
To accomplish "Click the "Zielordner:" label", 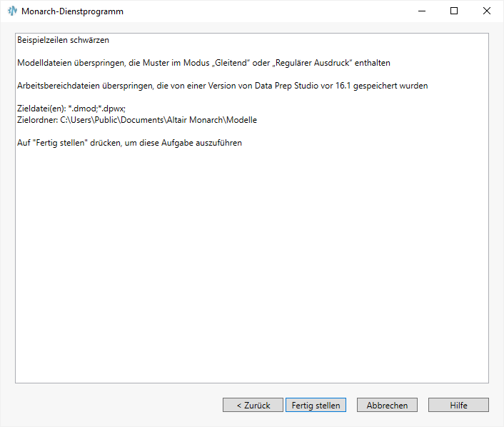I will pos(37,120).
